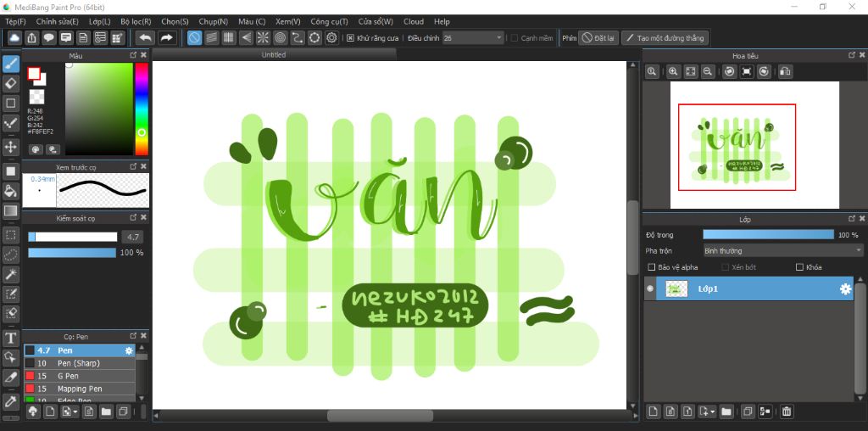Duplicate layer icon in layer panel
Screen dimensions: 868x431
[x=748, y=411]
